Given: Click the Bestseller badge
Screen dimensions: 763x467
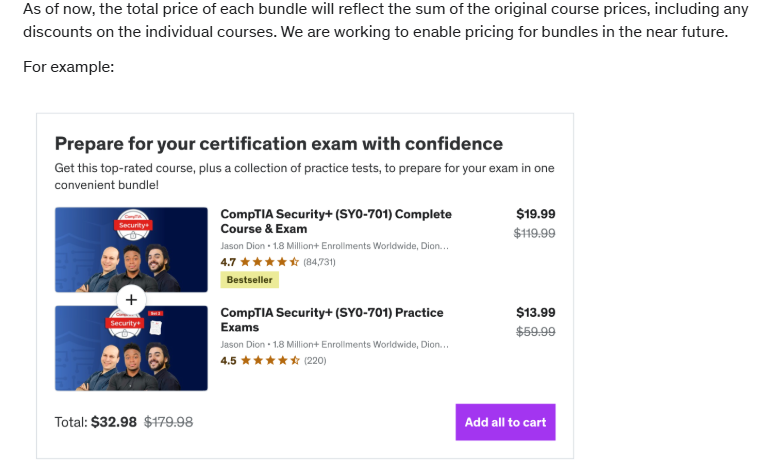Looking at the screenshot, I should (250, 280).
